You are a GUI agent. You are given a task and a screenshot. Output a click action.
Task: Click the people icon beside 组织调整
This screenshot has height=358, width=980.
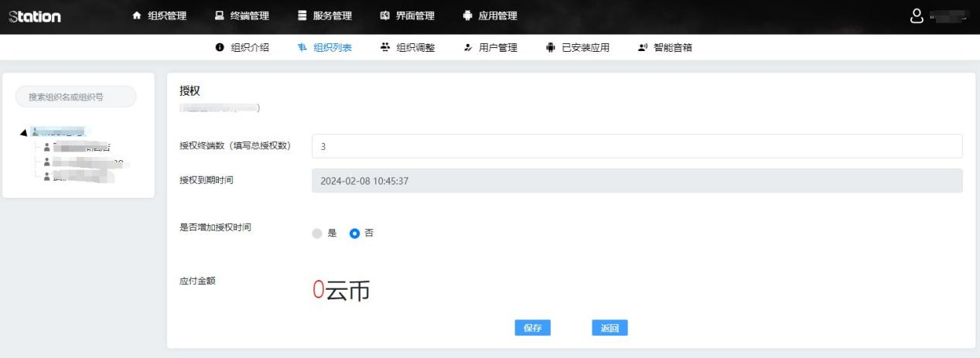click(x=385, y=47)
